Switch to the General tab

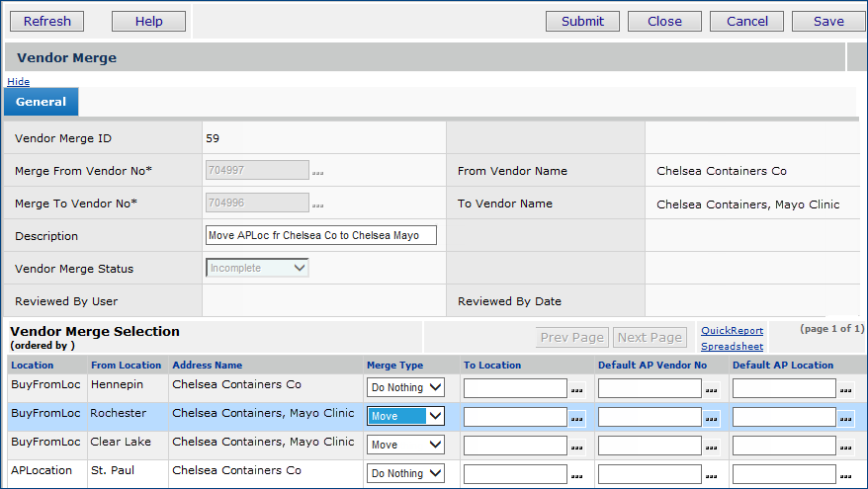tap(41, 102)
